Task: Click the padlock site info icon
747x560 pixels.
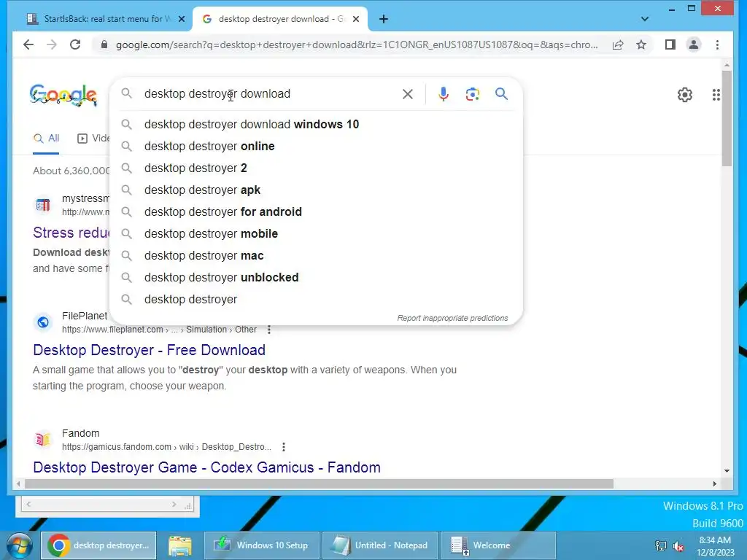Action: [104, 44]
